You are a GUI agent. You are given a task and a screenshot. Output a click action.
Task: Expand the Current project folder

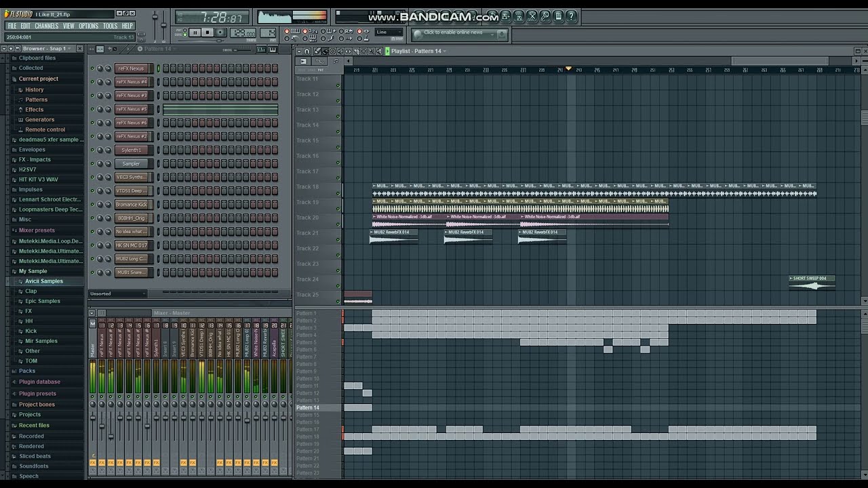pyautogui.click(x=39, y=79)
